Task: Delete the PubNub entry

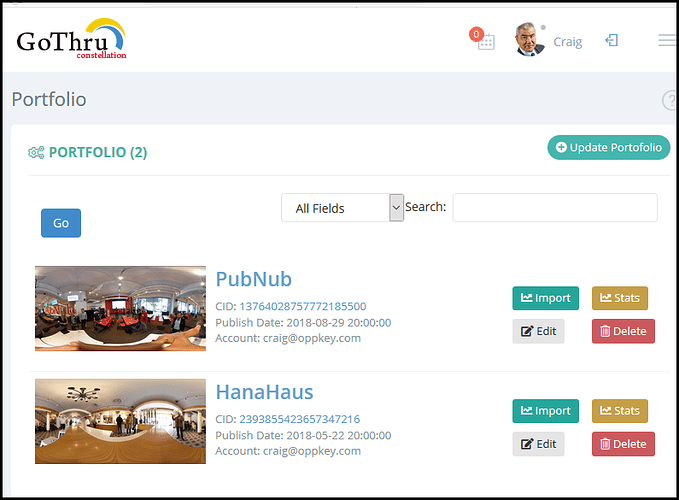Action: pyautogui.click(x=623, y=331)
